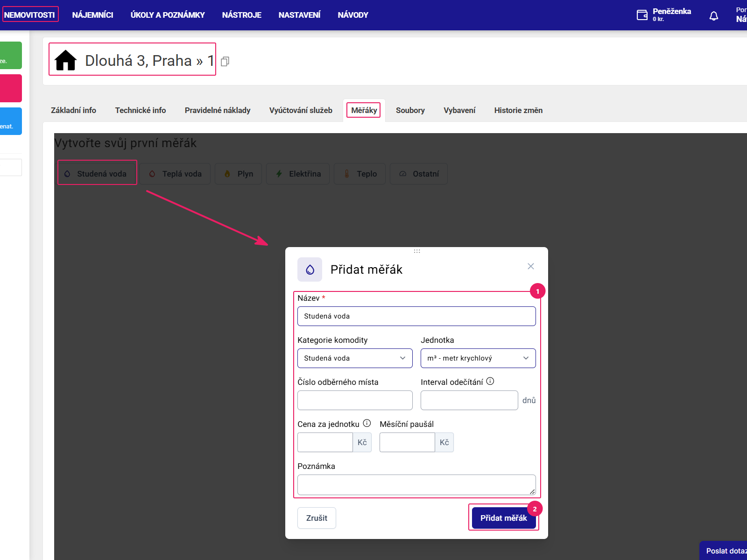Click the Přidat měřák submit button

tap(504, 518)
